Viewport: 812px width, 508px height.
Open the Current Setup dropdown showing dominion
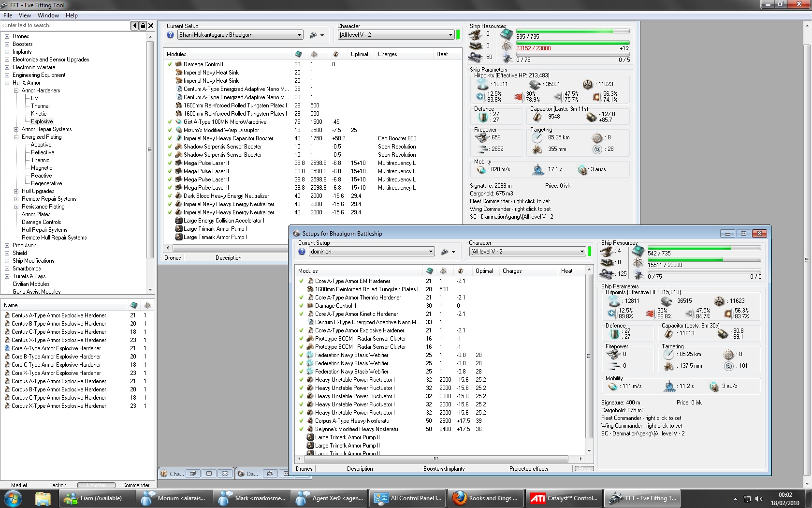pos(372,252)
